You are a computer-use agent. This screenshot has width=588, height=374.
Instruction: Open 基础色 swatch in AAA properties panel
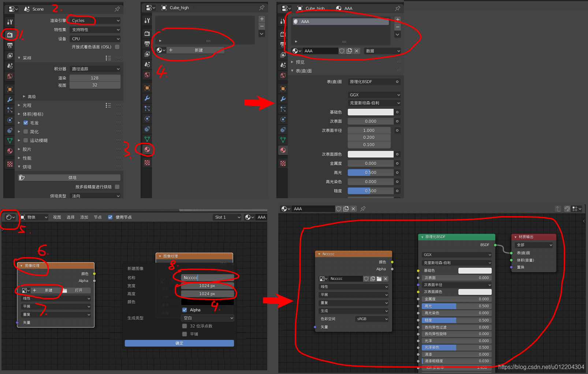click(371, 112)
